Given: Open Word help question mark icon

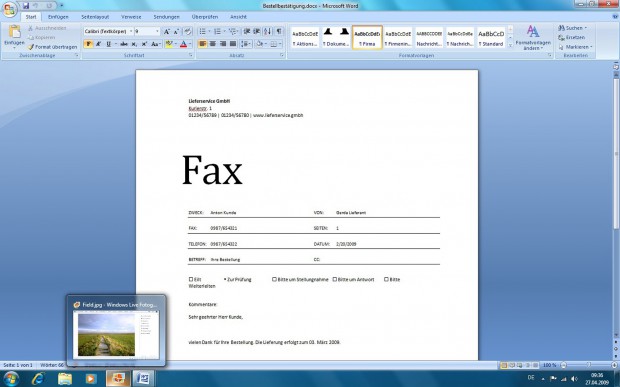Looking at the screenshot, I should tap(615, 17).
